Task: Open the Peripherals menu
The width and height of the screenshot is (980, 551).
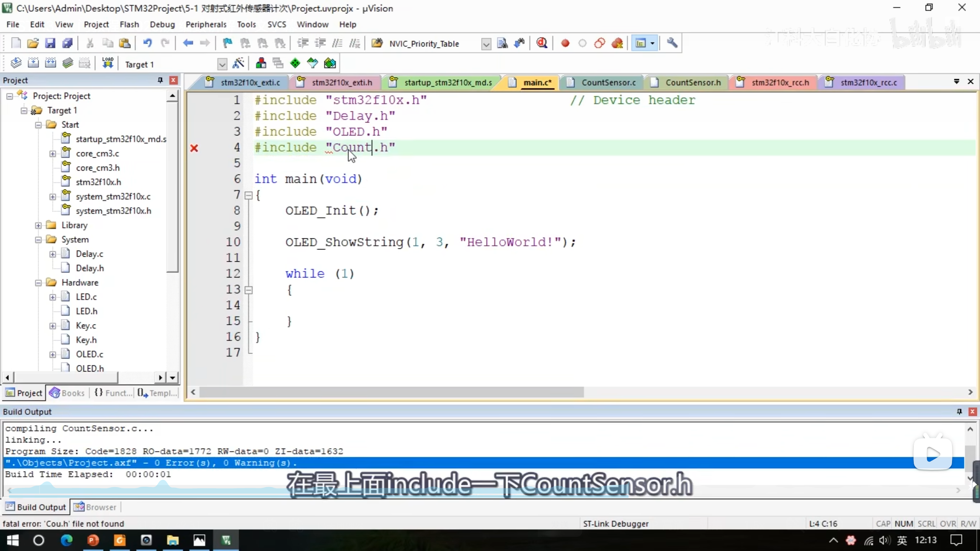Action: tap(206, 24)
